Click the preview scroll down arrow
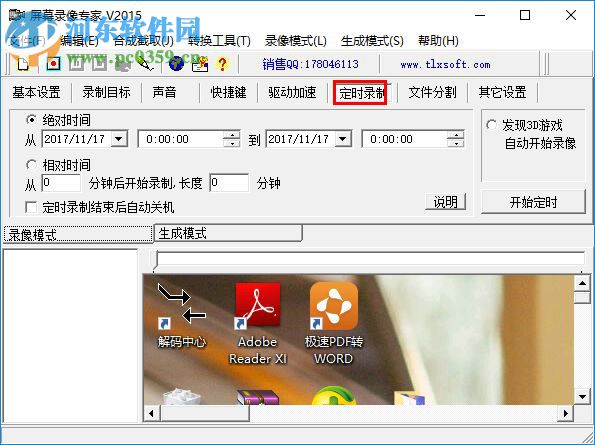Screen dimensions: 595x445 click(x=582, y=397)
